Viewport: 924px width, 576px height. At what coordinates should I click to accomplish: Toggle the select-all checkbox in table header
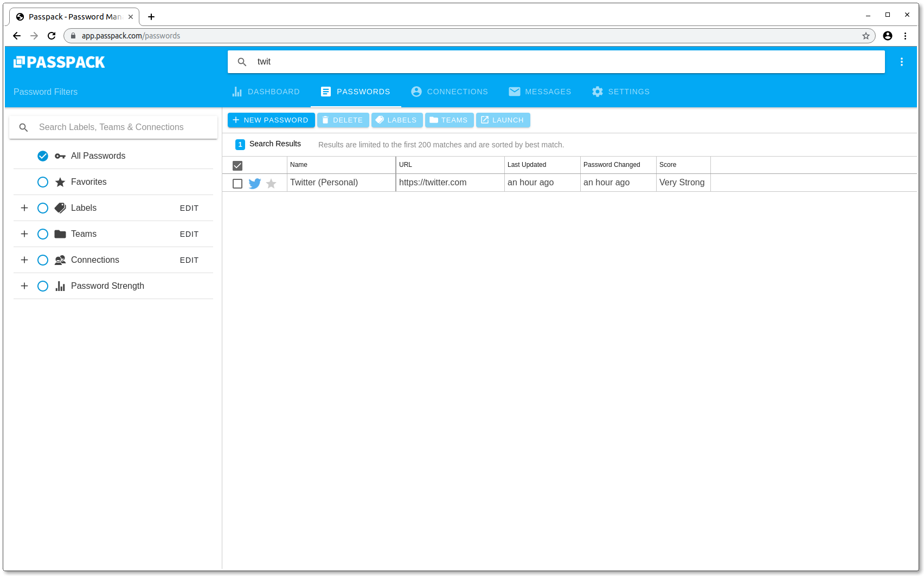tap(238, 165)
